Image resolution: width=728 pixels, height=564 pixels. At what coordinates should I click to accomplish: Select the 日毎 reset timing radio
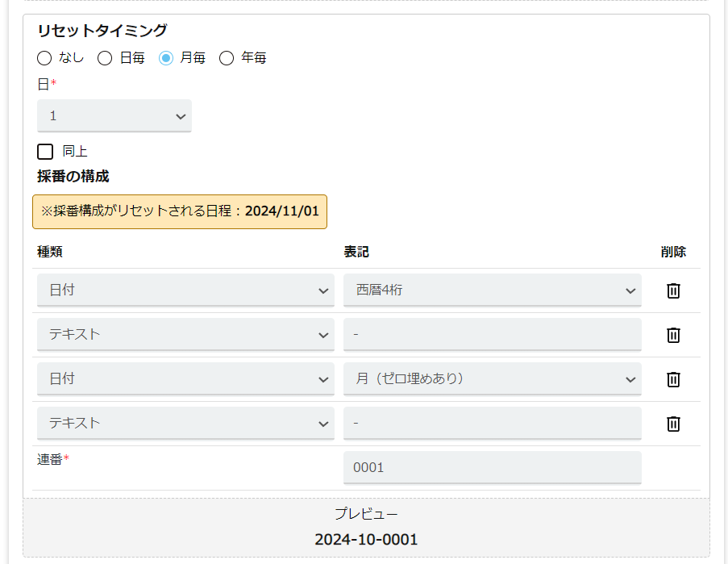[x=105, y=58]
